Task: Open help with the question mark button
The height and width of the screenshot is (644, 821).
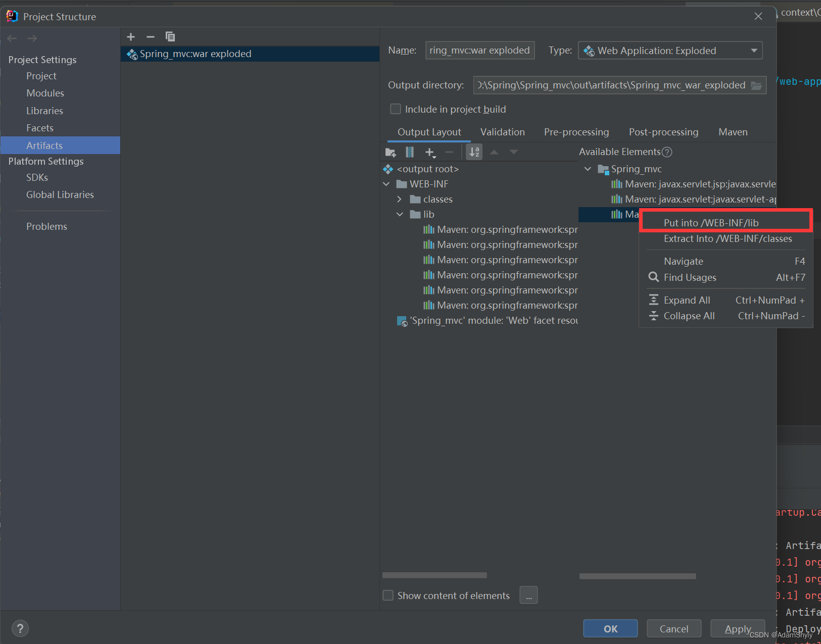Action: (x=20, y=628)
